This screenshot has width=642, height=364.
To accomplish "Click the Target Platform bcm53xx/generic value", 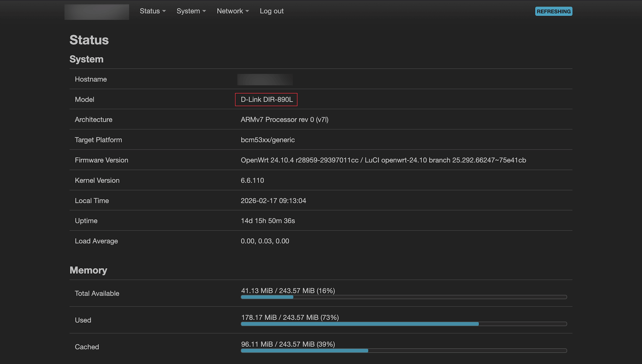I will [x=267, y=140].
